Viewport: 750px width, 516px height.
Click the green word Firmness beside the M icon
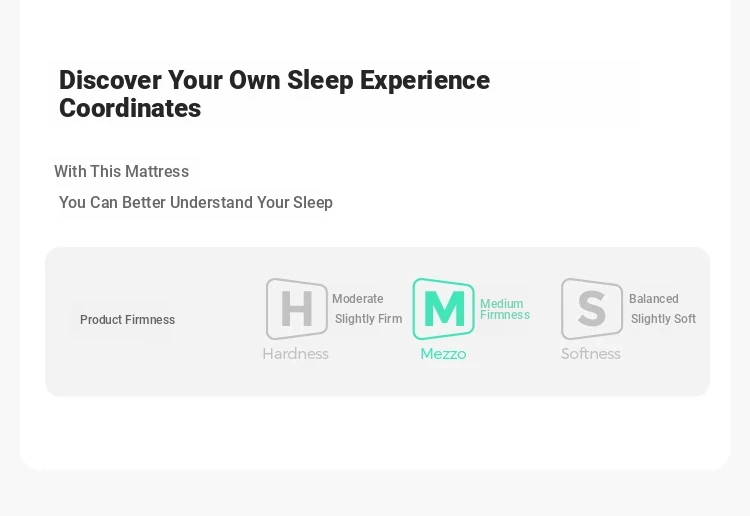click(505, 315)
